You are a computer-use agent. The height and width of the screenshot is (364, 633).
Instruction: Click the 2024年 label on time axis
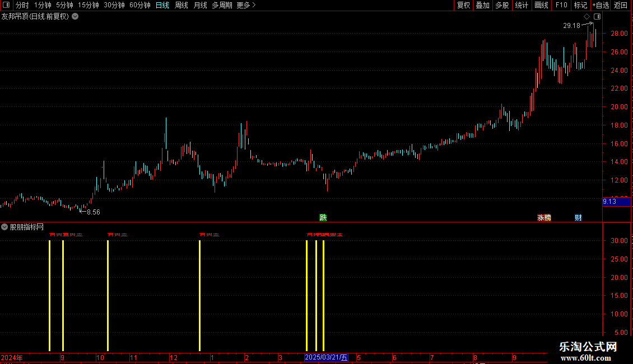12,357
